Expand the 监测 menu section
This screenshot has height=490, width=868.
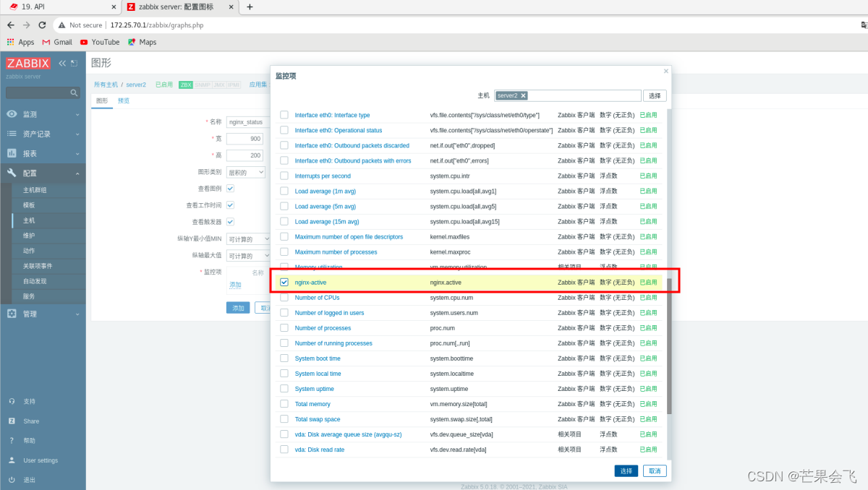(x=77, y=114)
